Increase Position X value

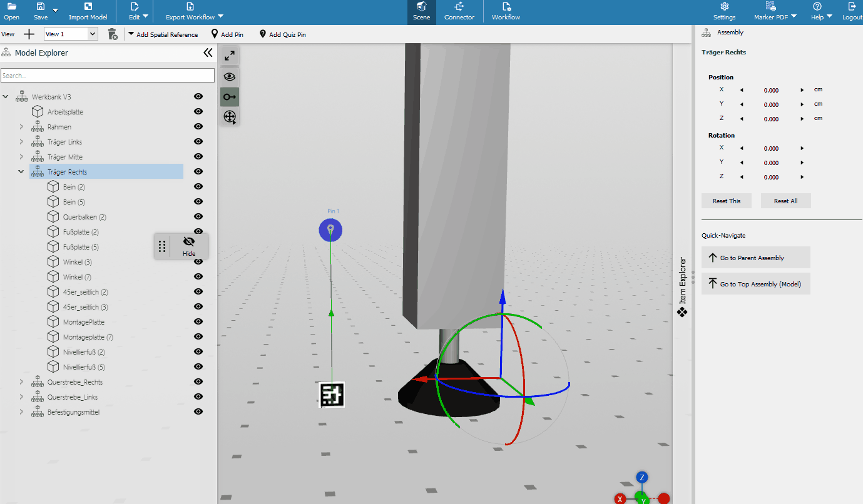pos(802,90)
